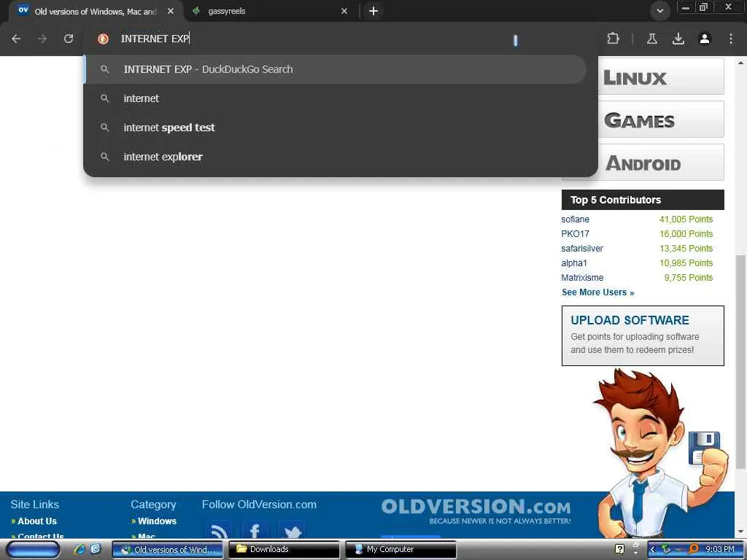Click the OldVersion.com footer logo
Image resolution: width=747 pixels, height=560 pixels.
click(x=476, y=511)
